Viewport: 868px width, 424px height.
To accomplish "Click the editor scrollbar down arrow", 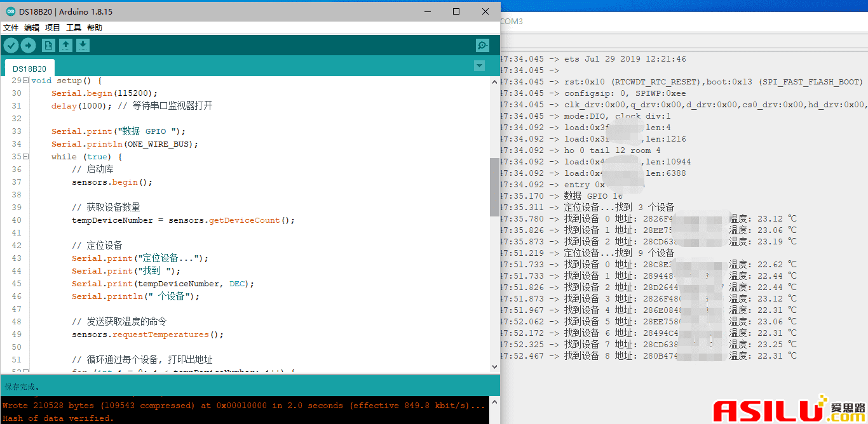I will (x=494, y=366).
